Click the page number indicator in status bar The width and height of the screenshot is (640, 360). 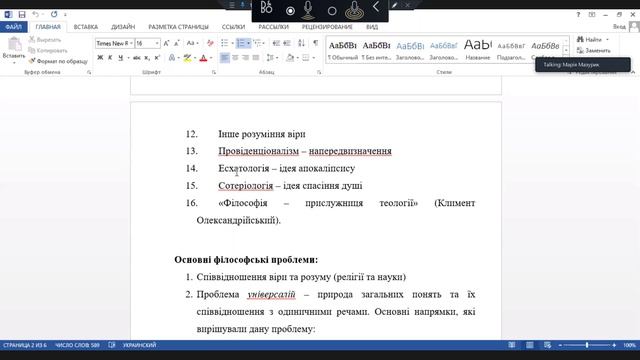tap(25, 345)
